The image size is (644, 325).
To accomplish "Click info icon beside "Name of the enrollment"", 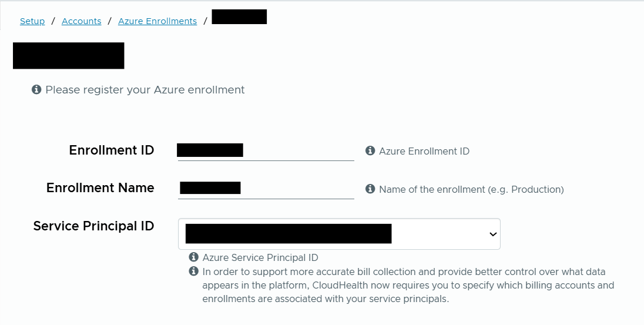I will click(370, 189).
